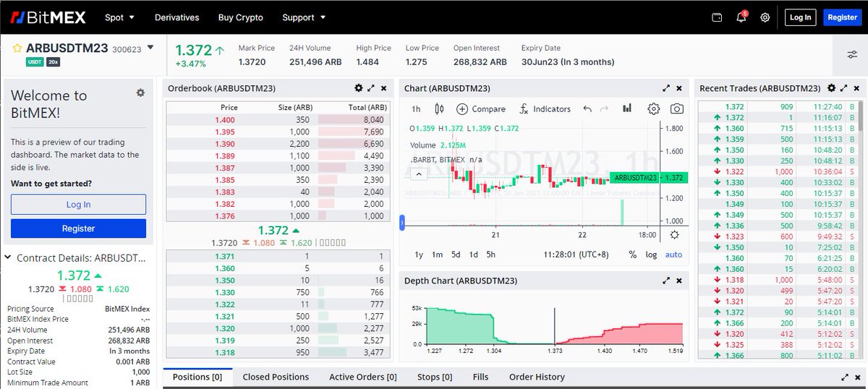The image size is (868, 389).
Task: Expand the Orderbook panel to fullscreen
Action: click(x=371, y=88)
